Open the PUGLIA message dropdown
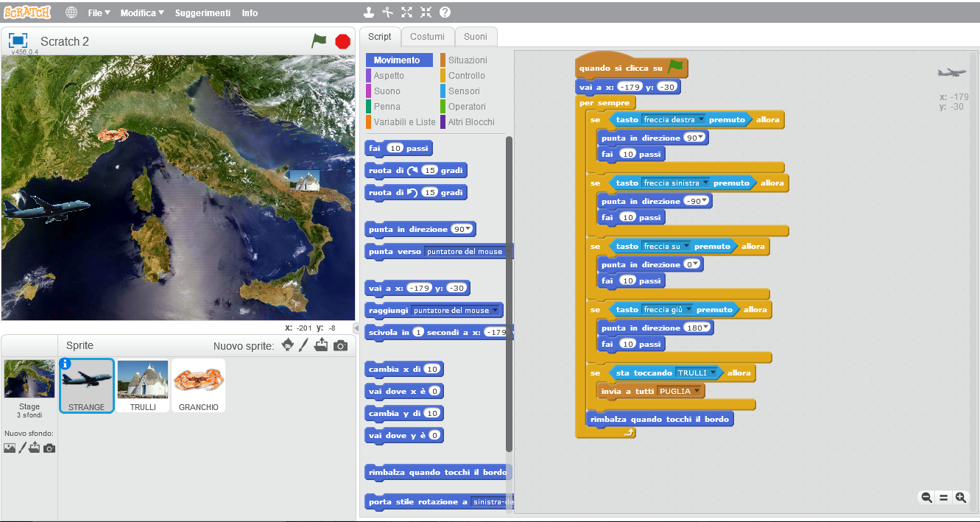The height and width of the screenshot is (522, 980). [696, 392]
